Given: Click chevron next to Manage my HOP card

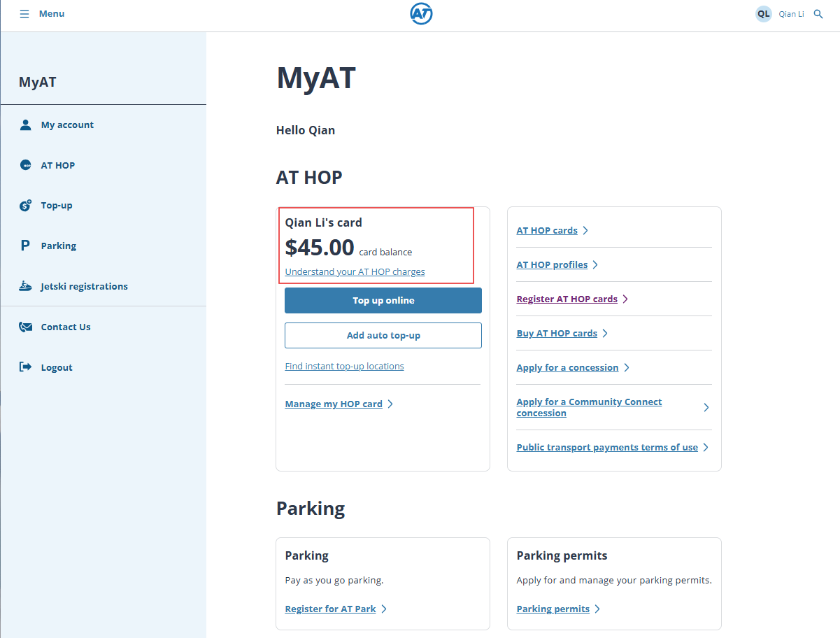Looking at the screenshot, I should pos(390,404).
